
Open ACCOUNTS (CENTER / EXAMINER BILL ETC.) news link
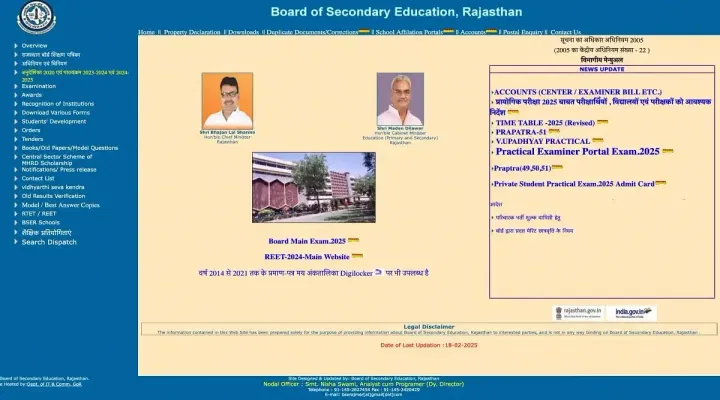coord(578,92)
